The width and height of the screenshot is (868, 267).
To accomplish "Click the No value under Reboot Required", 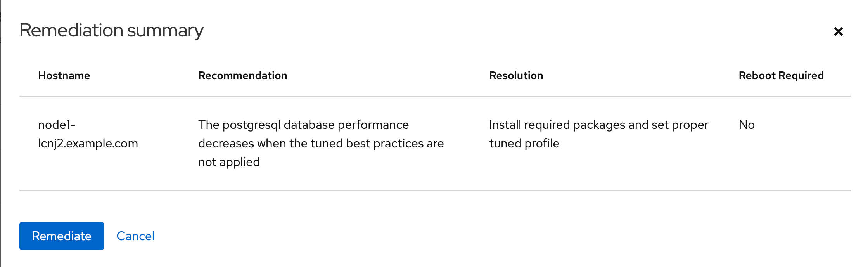I will [x=747, y=125].
